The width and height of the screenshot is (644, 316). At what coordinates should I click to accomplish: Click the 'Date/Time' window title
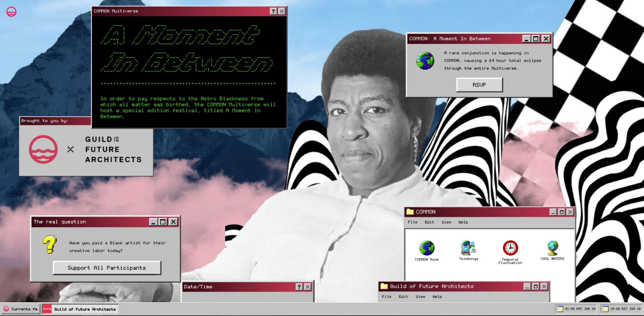click(198, 287)
